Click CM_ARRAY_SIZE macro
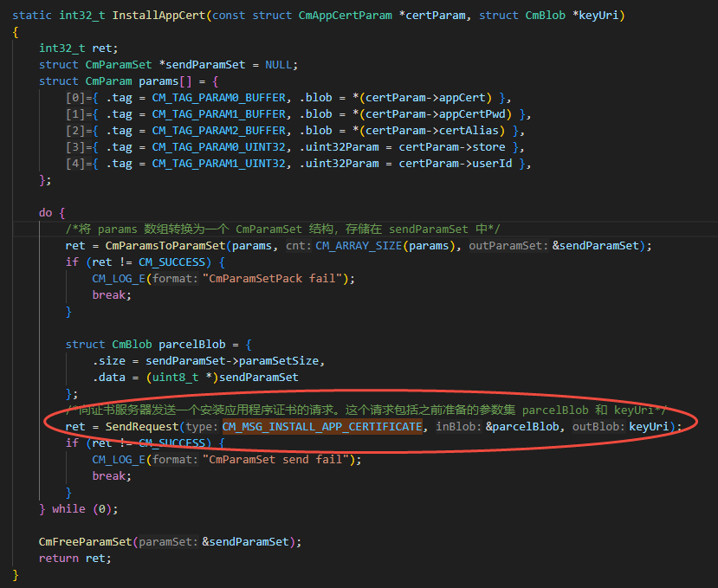Viewport: 718px width, 588px height. click(x=359, y=246)
